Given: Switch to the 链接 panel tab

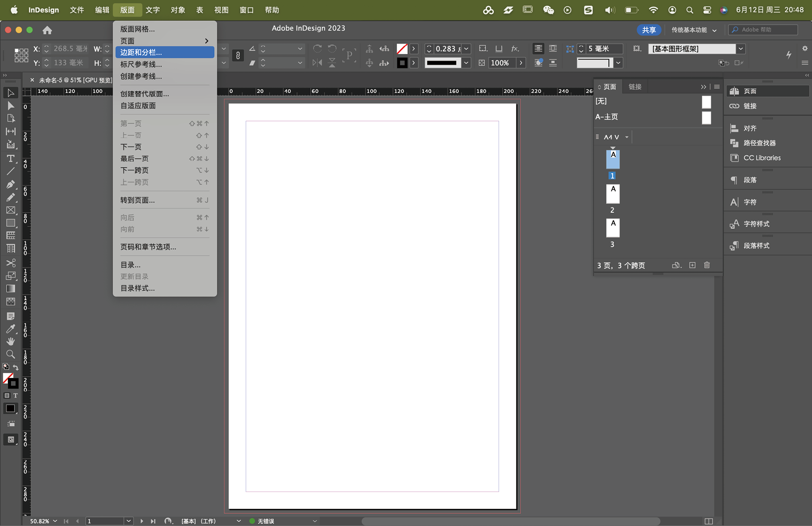Looking at the screenshot, I should coord(635,87).
